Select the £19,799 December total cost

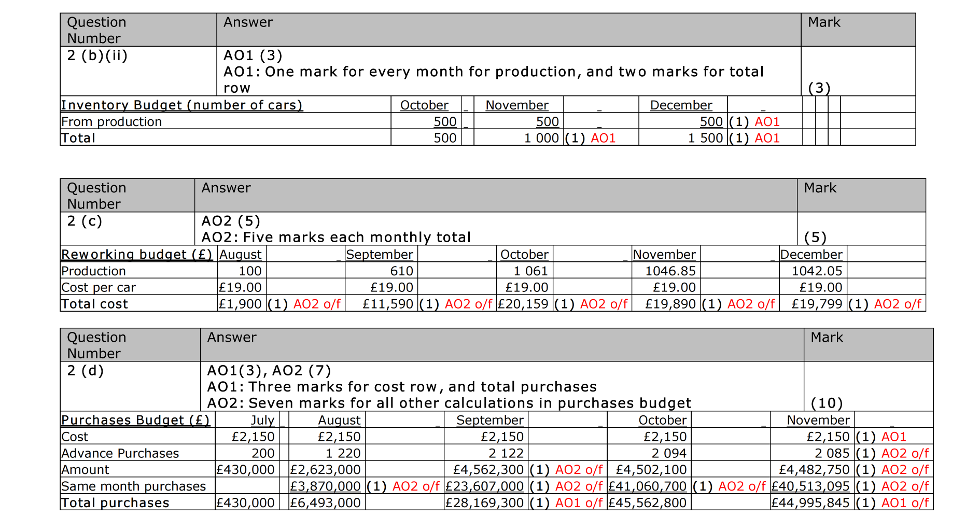tap(817, 304)
